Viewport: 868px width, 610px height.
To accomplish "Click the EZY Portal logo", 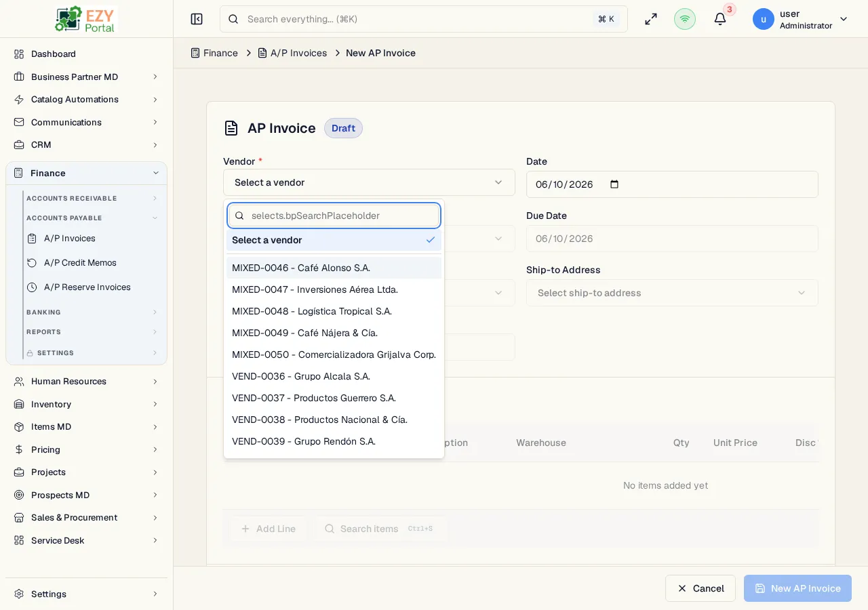I will [x=86, y=19].
